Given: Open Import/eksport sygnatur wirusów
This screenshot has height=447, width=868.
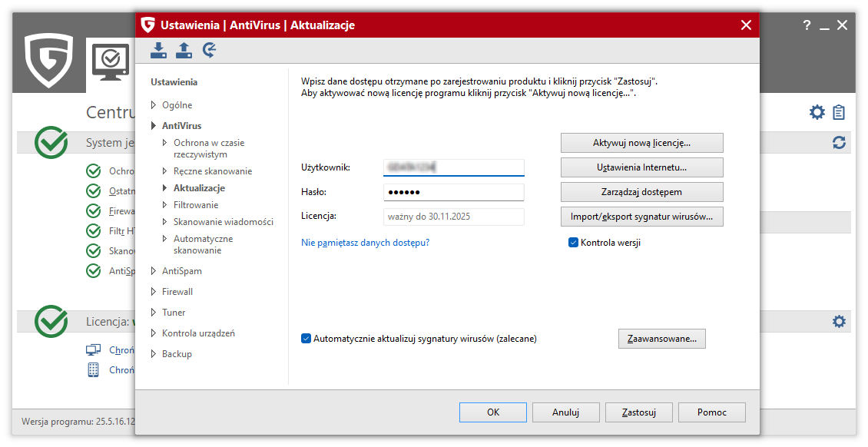Looking at the screenshot, I should point(641,217).
